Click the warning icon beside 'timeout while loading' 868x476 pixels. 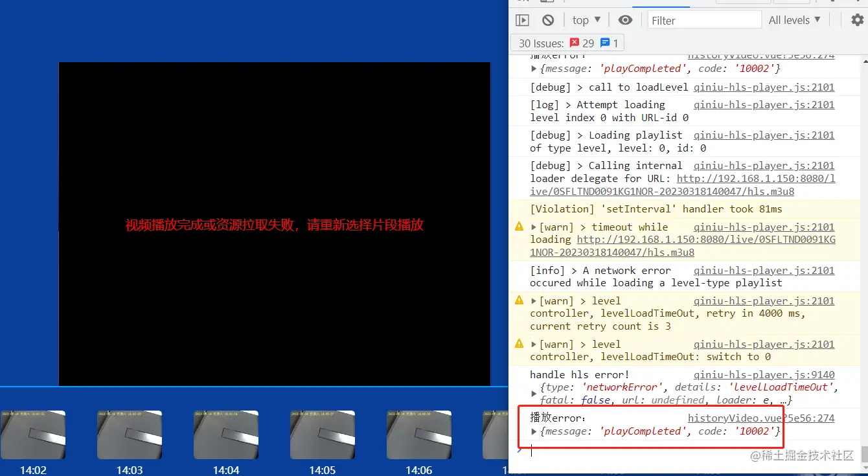click(519, 227)
